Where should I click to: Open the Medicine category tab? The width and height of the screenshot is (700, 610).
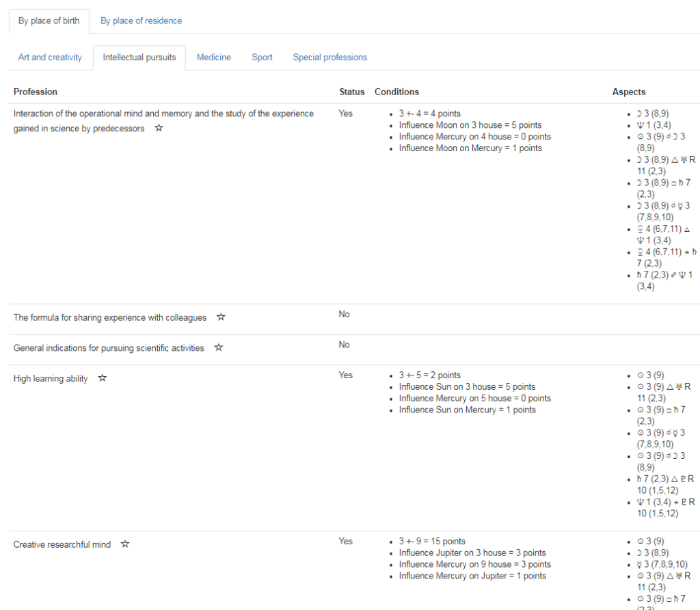pos(214,57)
